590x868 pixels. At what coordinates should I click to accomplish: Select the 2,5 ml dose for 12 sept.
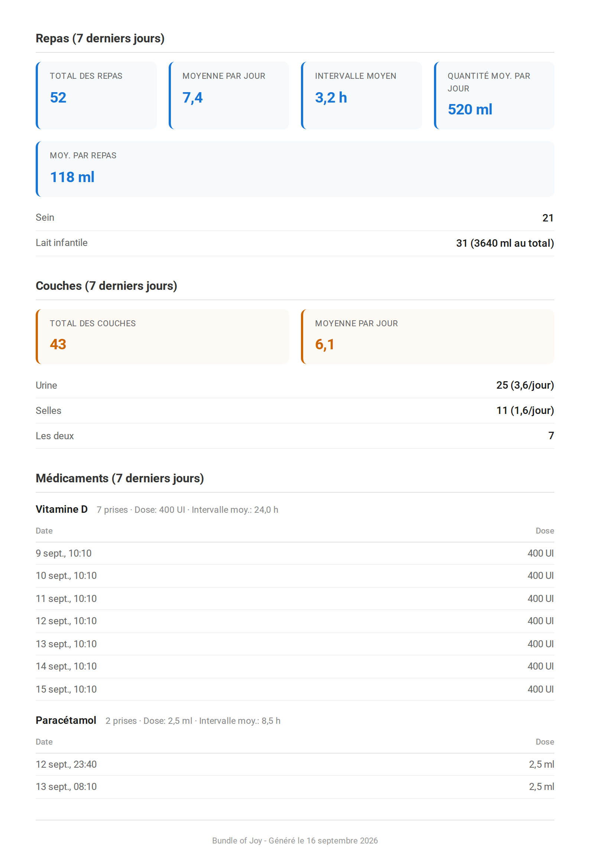541,764
